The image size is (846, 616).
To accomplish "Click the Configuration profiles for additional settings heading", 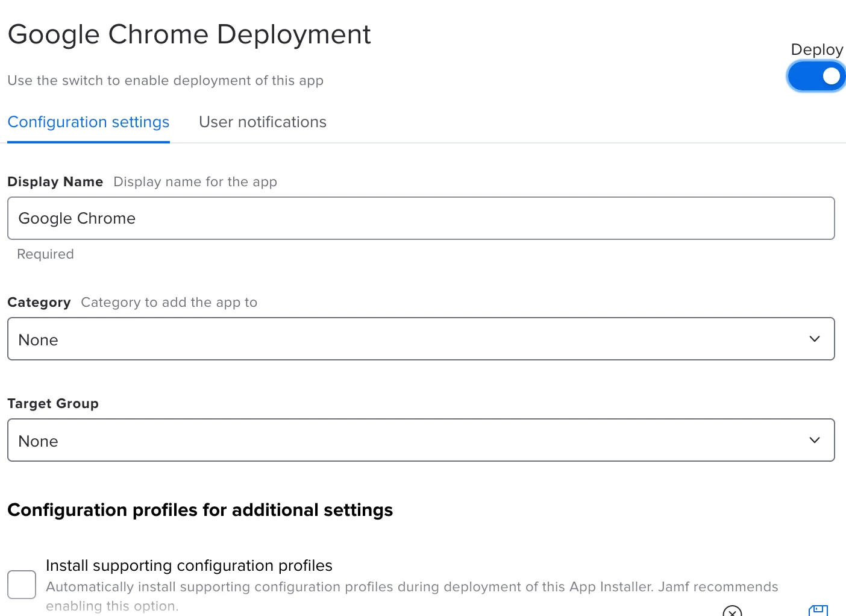I will 200,510.
